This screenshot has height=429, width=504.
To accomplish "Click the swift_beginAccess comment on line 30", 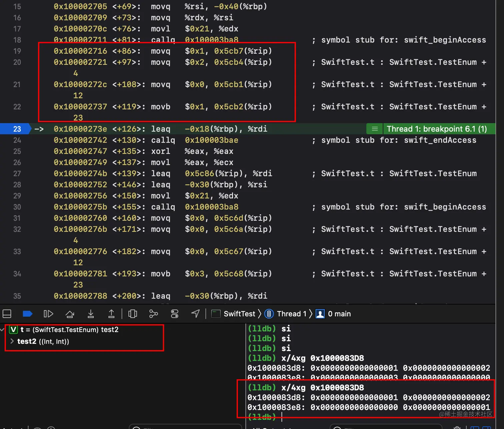I will coord(399,207).
